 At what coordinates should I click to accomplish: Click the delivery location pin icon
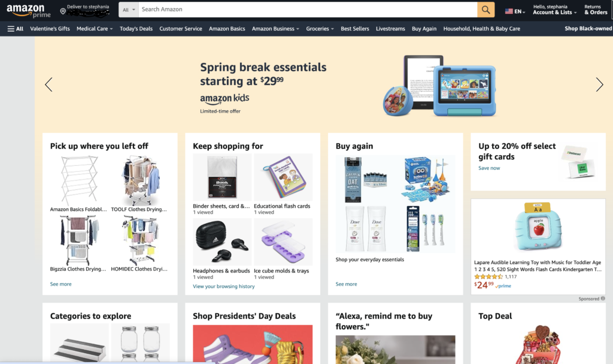click(x=62, y=11)
